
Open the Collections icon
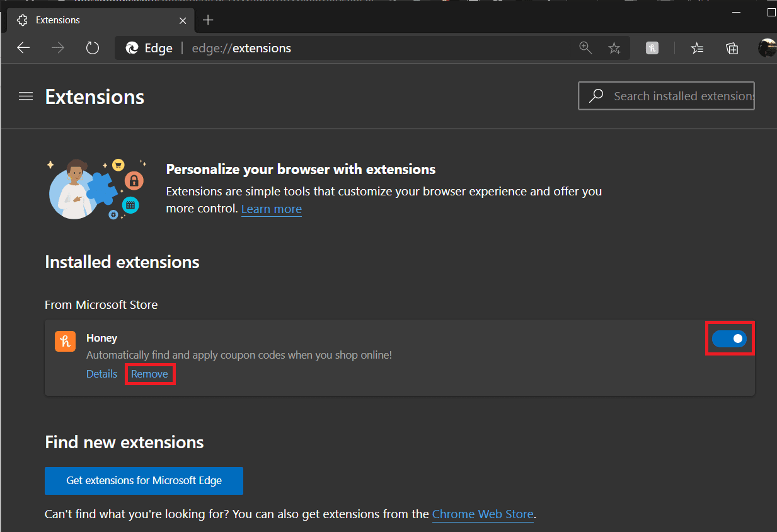click(x=732, y=48)
